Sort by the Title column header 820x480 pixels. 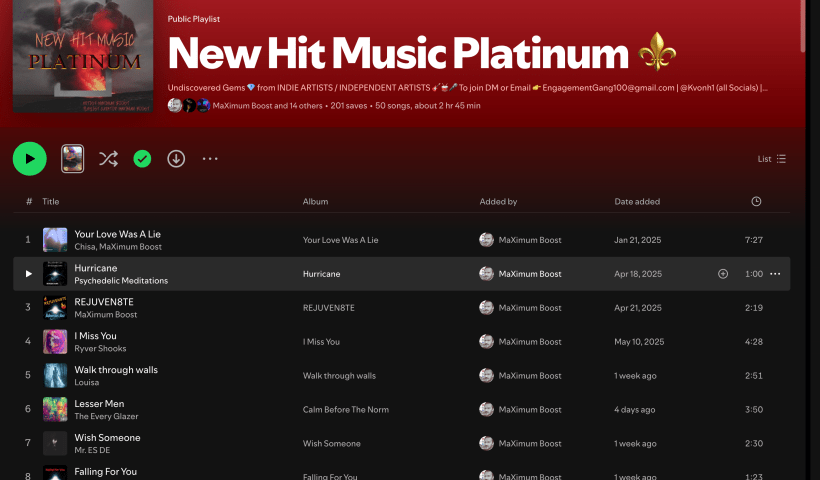pos(51,202)
